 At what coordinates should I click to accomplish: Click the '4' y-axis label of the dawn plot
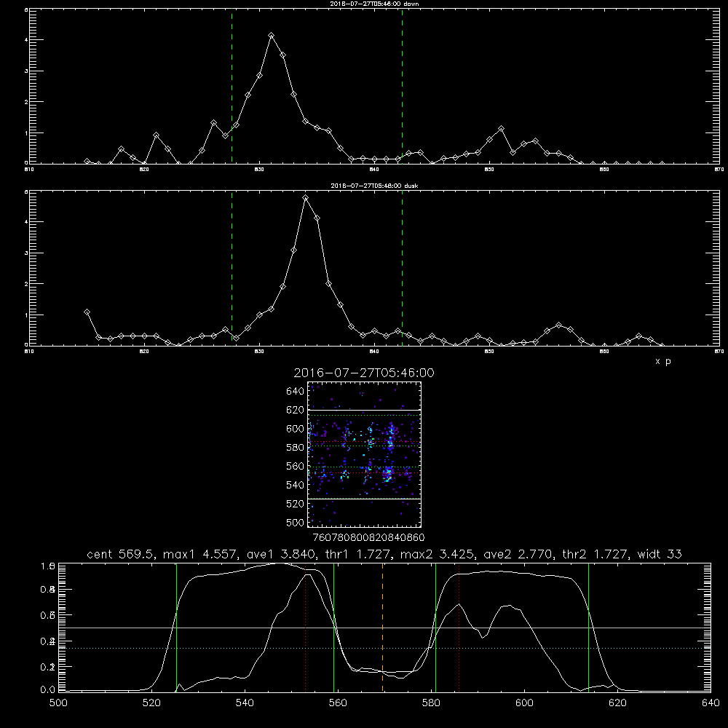[26, 40]
